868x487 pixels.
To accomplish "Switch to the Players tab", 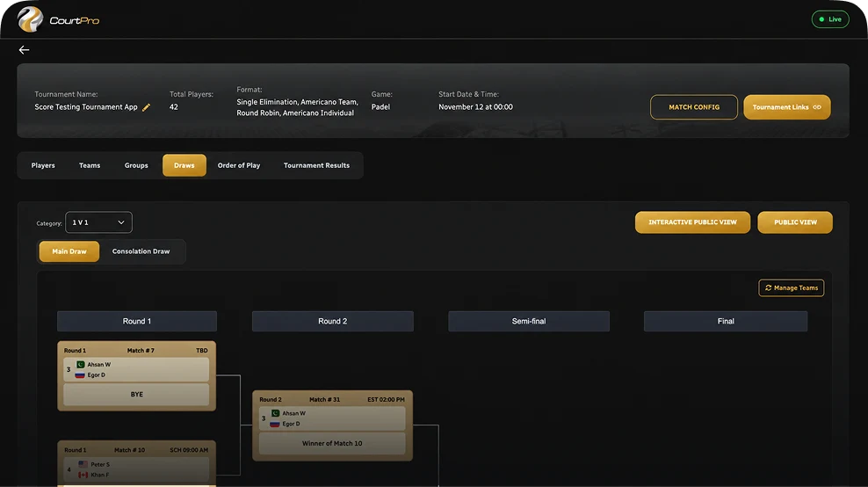I will pos(43,165).
